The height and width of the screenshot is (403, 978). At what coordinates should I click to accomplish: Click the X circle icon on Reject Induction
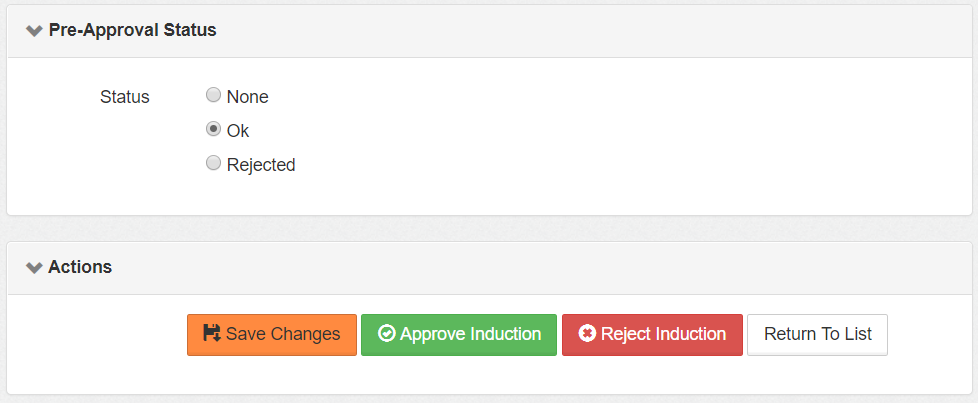coord(587,334)
